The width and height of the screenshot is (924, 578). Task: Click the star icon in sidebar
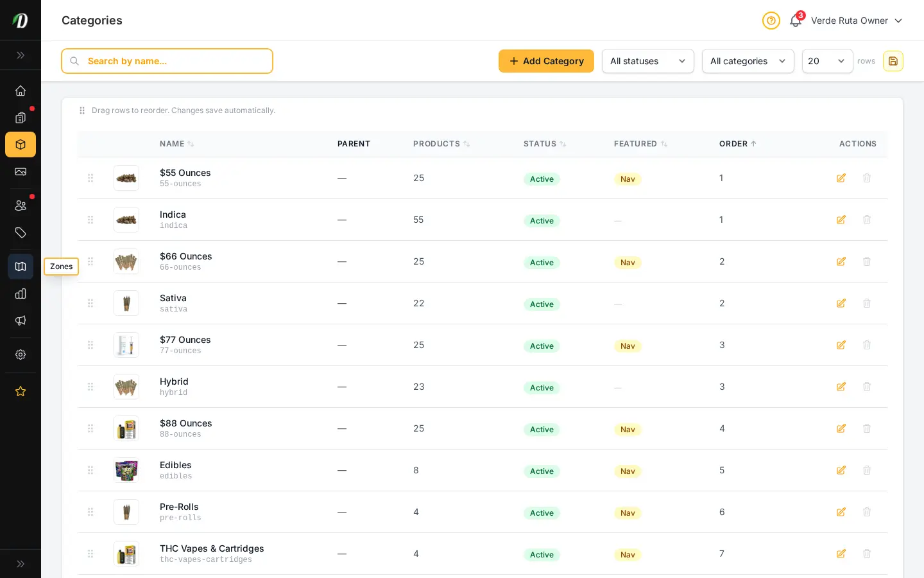tap(21, 391)
